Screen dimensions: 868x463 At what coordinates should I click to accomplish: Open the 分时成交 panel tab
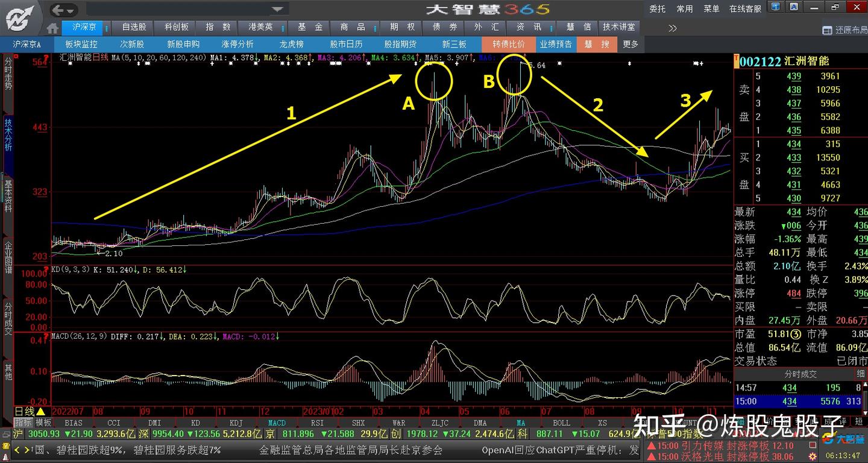click(800, 374)
